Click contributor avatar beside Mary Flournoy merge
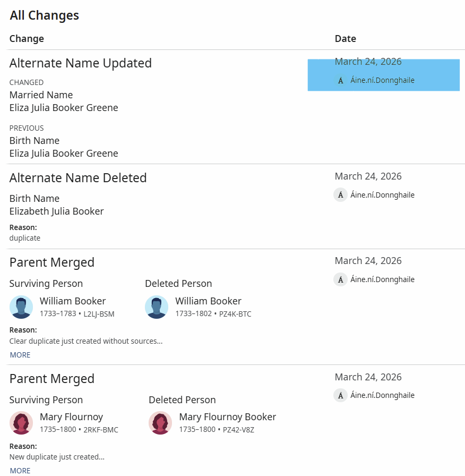The width and height of the screenshot is (465, 476). pyautogui.click(x=340, y=395)
